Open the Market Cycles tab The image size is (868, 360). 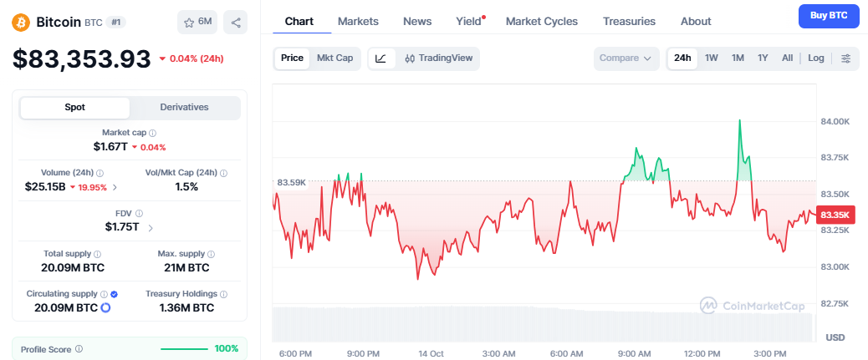(542, 22)
